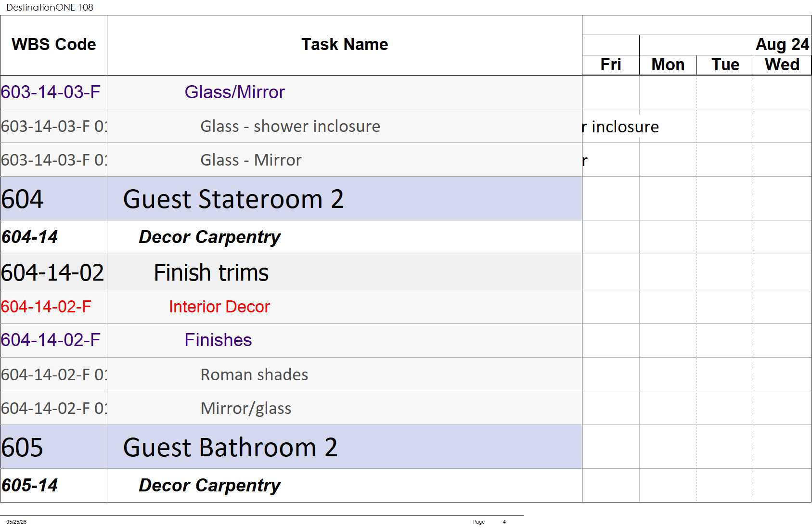Screen dimensions: 812x528
Task: Select the Glass - shower inclosure task
Action: tap(290, 126)
